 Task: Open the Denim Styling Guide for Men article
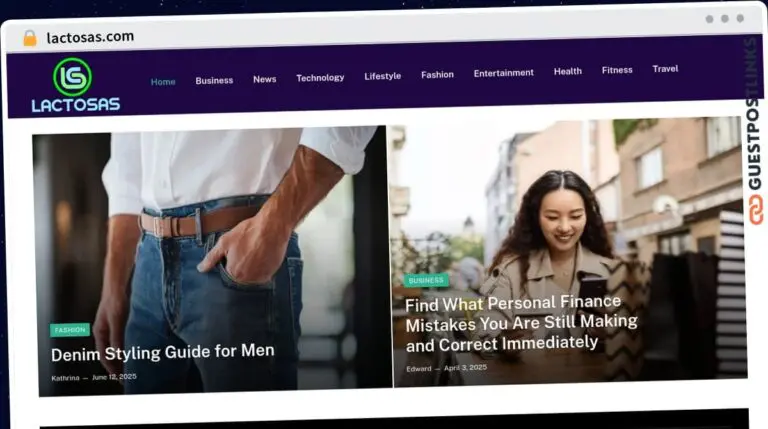[x=162, y=352]
